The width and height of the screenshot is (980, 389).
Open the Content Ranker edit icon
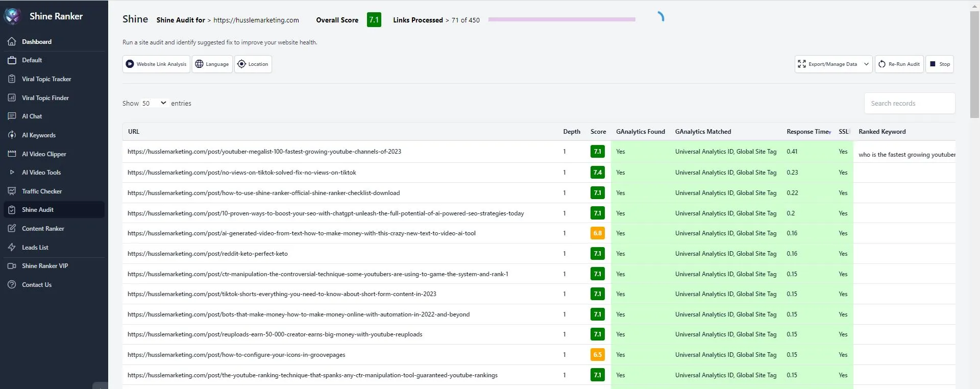pyautogui.click(x=12, y=229)
